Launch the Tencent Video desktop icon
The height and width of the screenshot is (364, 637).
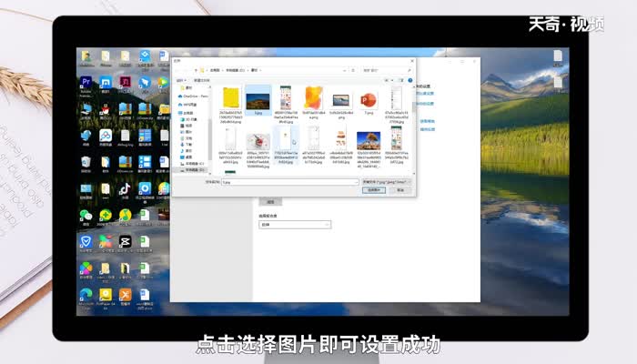click(164, 83)
